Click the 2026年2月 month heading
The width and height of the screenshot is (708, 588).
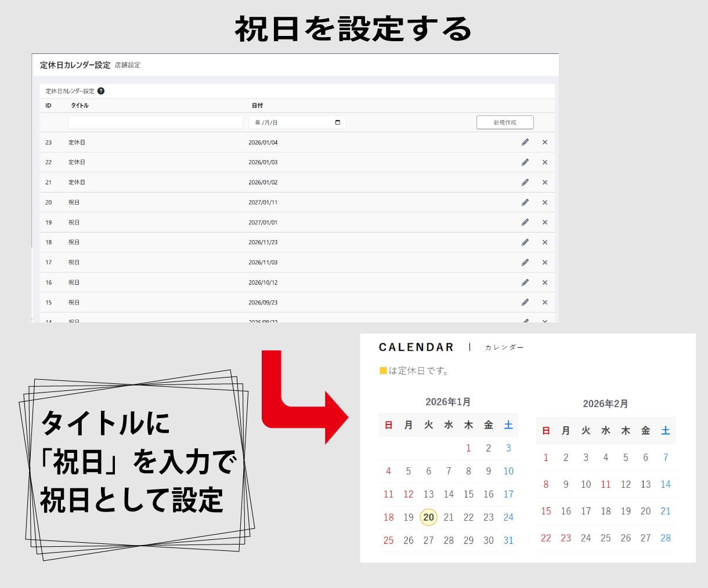pyautogui.click(x=605, y=404)
